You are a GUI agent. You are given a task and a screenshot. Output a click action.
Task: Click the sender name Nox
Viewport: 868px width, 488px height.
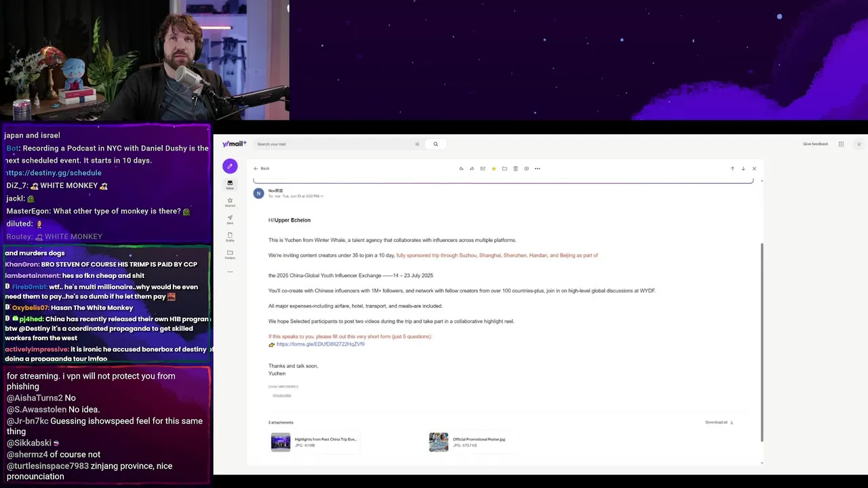[x=275, y=190]
